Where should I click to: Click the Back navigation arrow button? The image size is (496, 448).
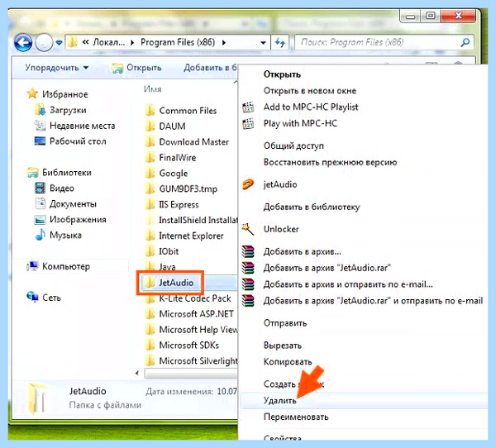coord(23,42)
